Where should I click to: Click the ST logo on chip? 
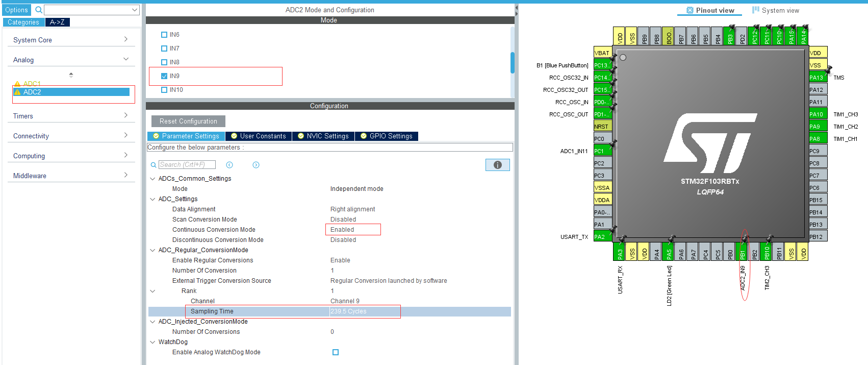click(710, 143)
